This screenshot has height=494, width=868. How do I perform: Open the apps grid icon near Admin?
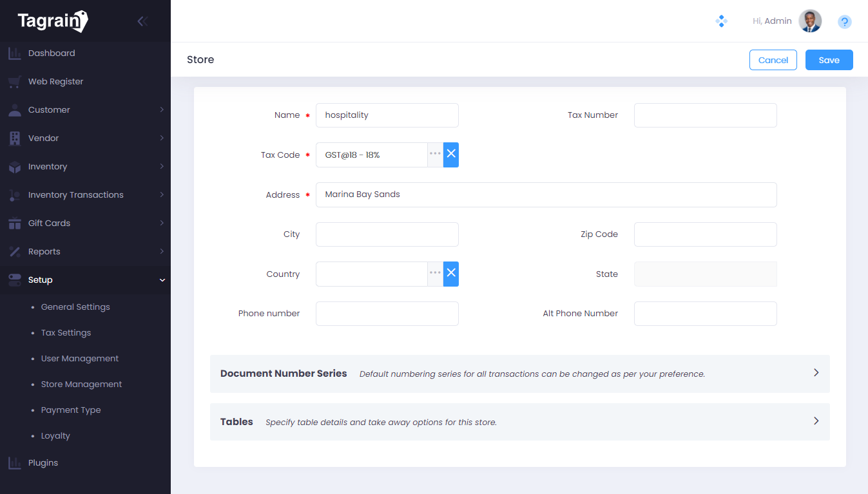click(x=721, y=21)
